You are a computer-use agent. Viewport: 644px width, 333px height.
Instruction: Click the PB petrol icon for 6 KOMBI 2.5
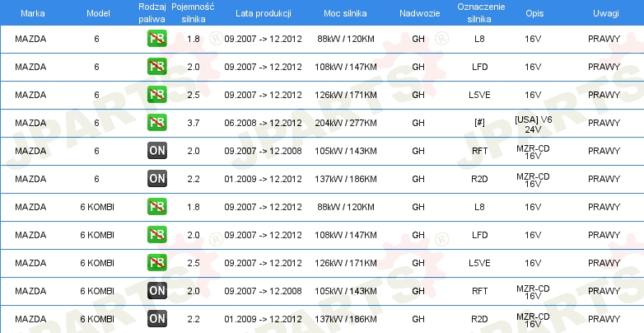[157, 262]
